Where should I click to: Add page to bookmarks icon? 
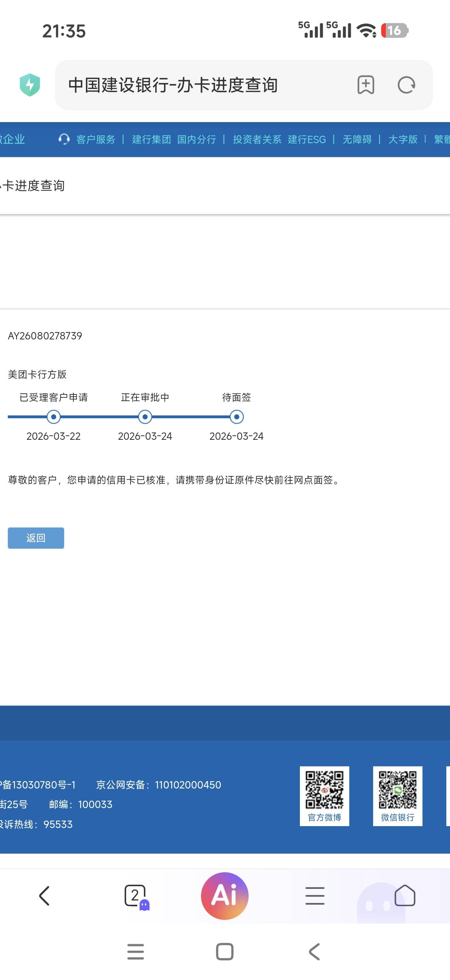(x=366, y=85)
